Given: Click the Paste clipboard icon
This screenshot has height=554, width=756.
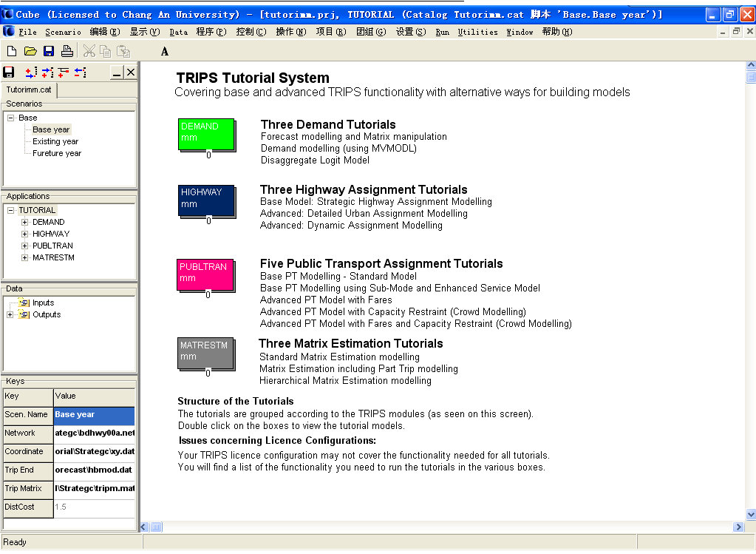Looking at the screenshot, I should click(x=123, y=51).
